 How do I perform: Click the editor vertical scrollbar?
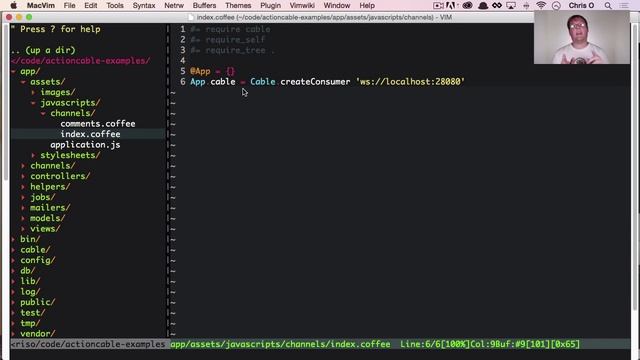[x=634, y=167]
